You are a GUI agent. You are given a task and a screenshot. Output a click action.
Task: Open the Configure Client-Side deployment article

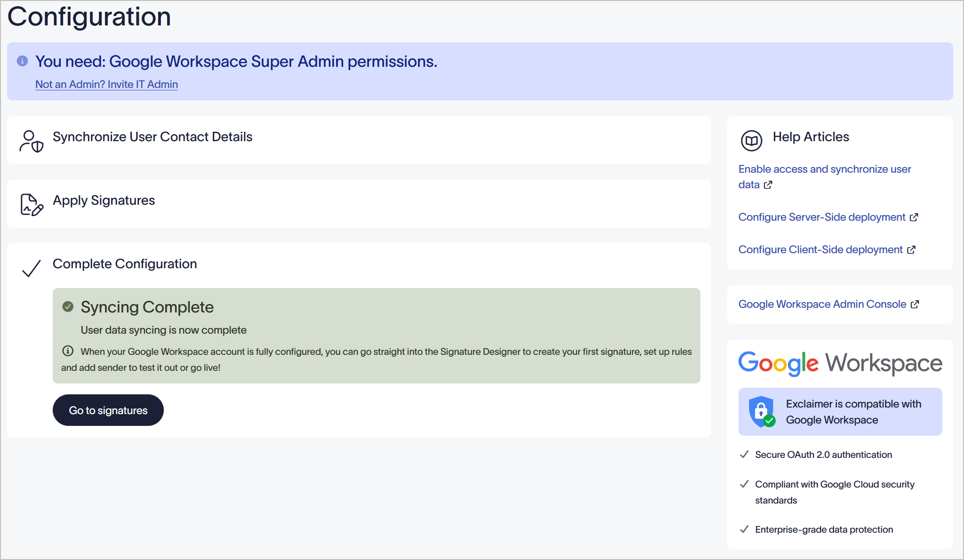(x=820, y=249)
